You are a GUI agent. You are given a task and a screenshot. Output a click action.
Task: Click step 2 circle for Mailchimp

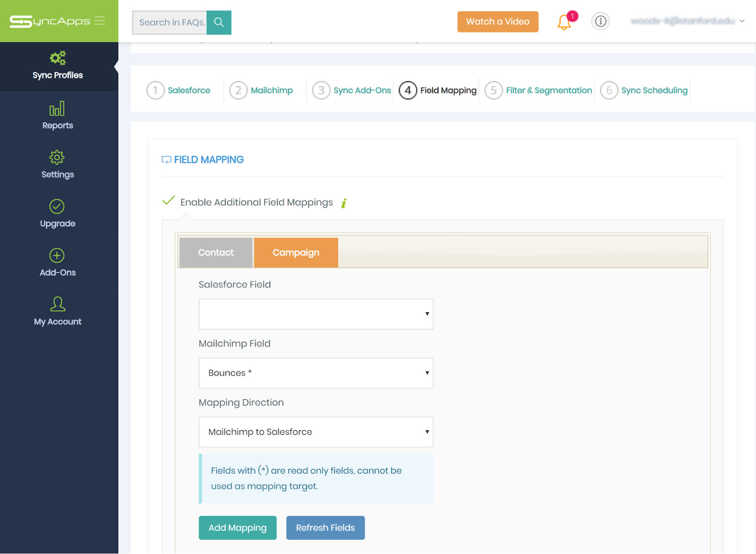tap(238, 90)
